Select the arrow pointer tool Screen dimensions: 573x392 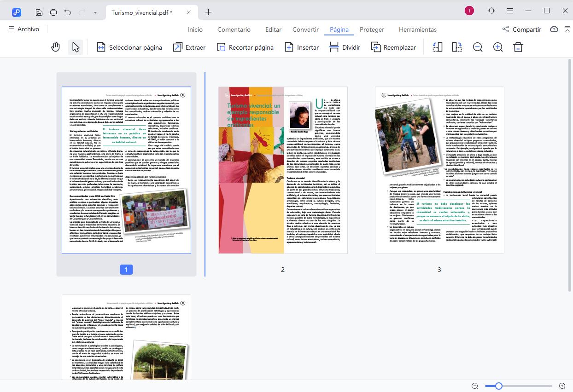click(76, 47)
